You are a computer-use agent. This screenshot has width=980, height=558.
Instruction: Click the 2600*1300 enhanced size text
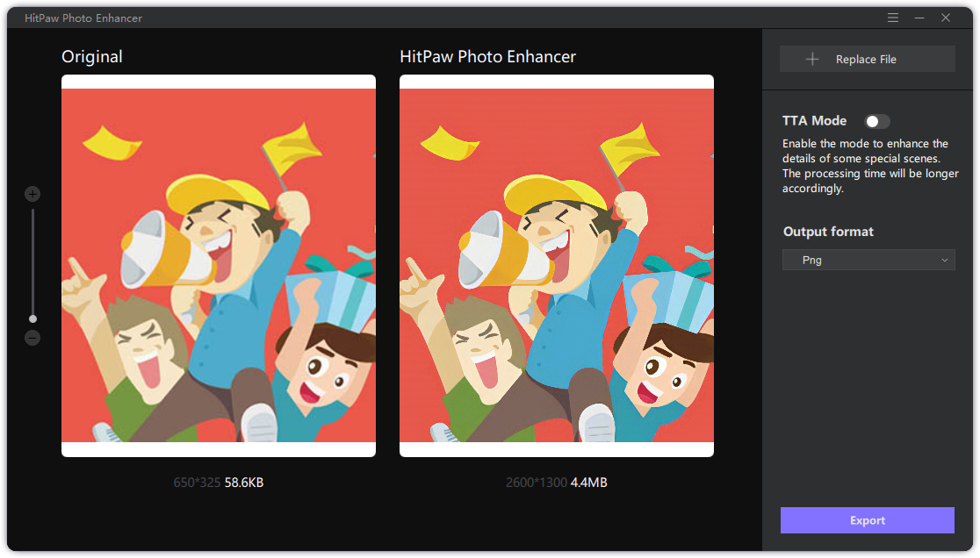[536, 483]
